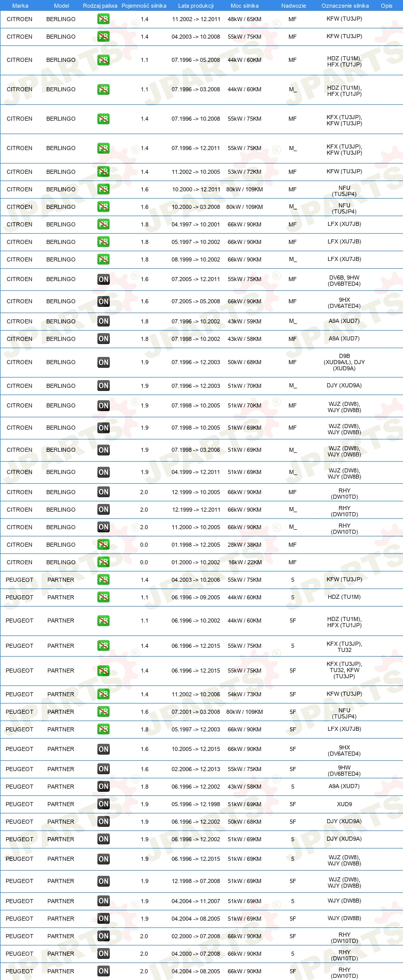Screen dimensions: 403x980
Task: Click the '54kW / 73KM' power cell
Action: (244, 694)
